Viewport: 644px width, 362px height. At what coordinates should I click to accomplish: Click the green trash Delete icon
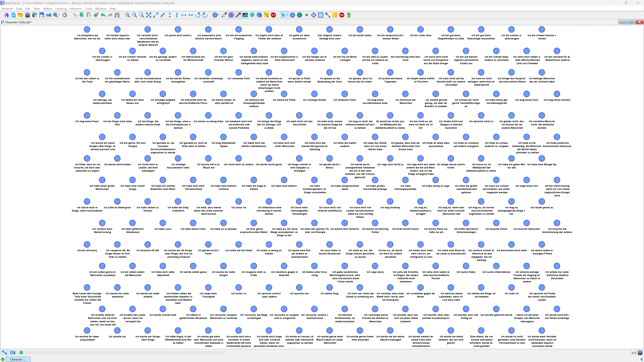(349, 15)
